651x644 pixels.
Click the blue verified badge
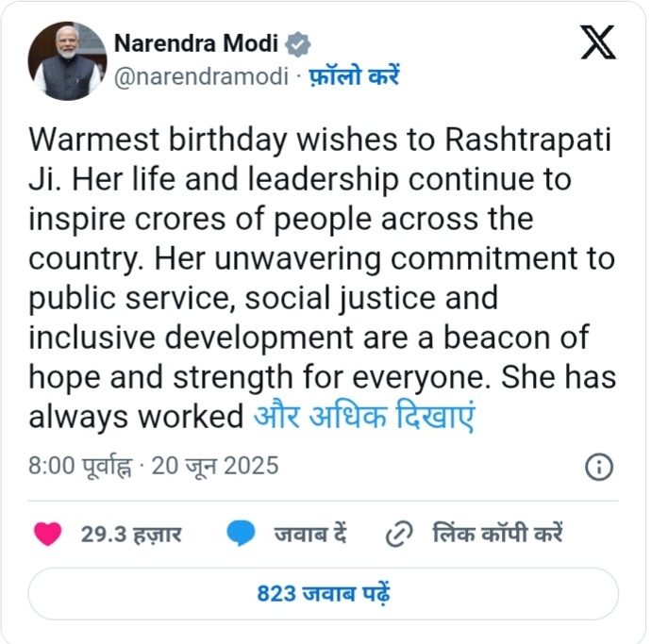[299, 44]
